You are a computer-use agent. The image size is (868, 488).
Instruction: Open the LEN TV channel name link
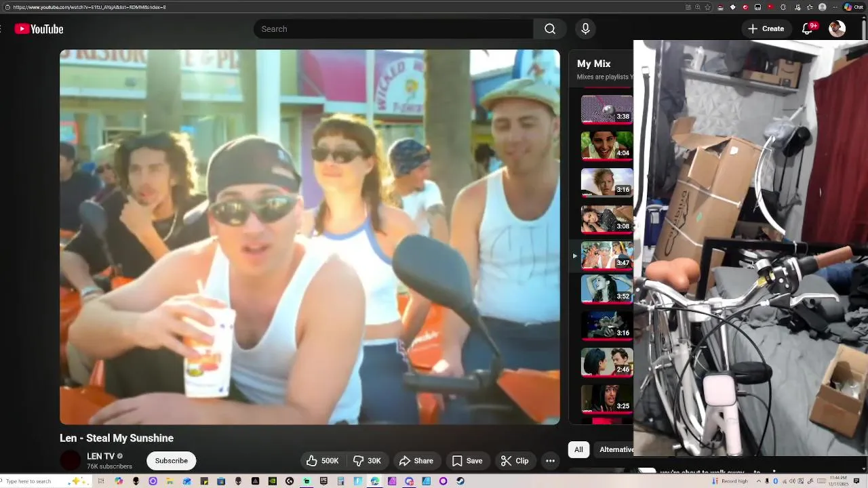[x=100, y=456]
